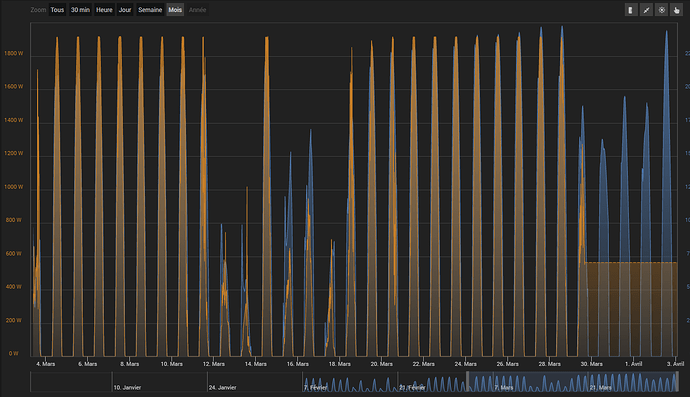Click the highlighted navigator window around '7. Mars'
690x397 pixels.
[x=572, y=381]
